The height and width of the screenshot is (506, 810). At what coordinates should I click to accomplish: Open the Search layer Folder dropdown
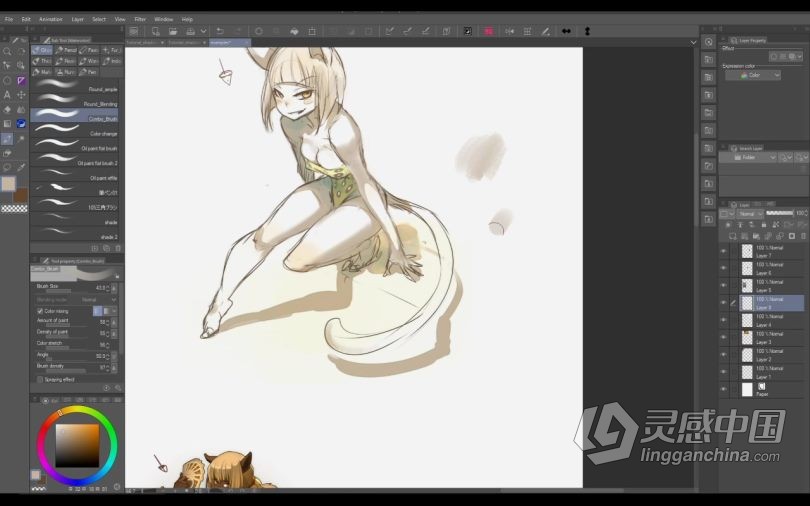click(748, 157)
